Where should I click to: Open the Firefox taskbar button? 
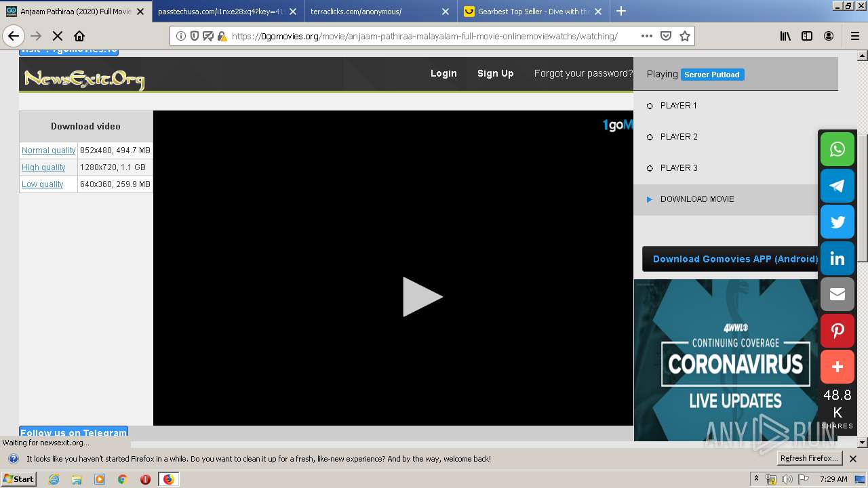click(168, 479)
